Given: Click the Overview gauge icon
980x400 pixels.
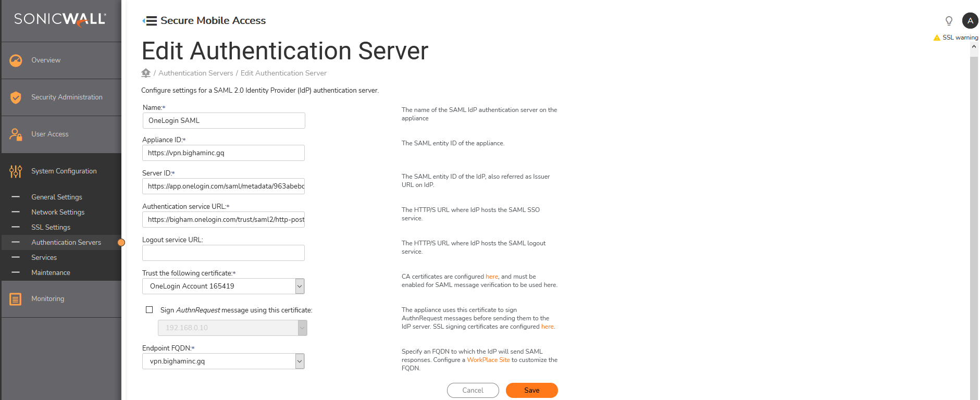Looking at the screenshot, I should coord(16,60).
